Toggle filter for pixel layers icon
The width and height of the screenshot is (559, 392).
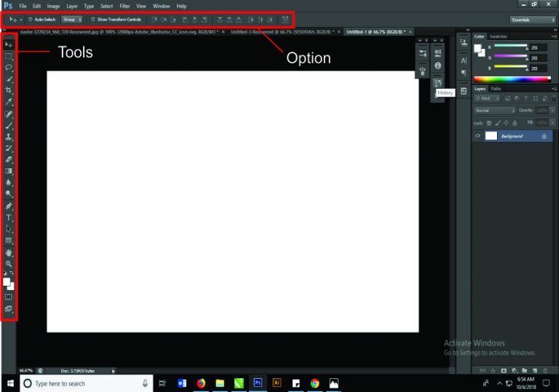click(x=507, y=98)
